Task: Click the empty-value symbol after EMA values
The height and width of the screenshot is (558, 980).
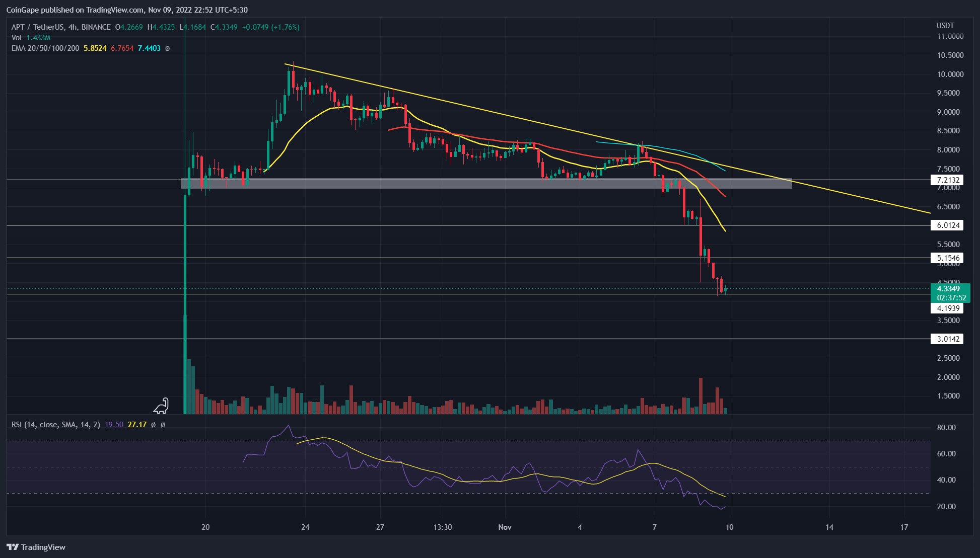Action: click(x=167, y=48)
